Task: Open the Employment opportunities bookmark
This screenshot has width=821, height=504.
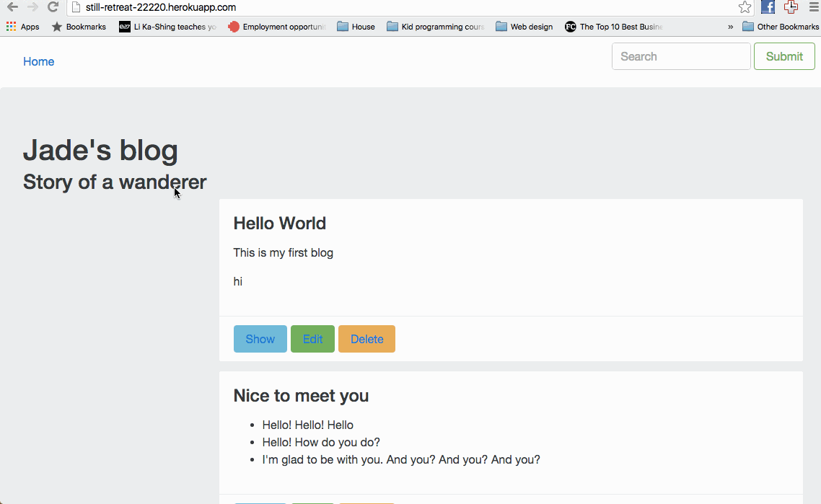Action: (277, 27)
